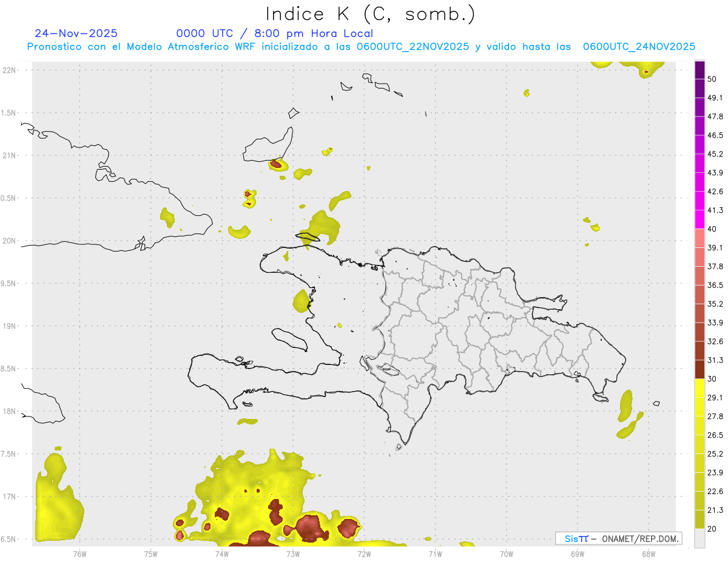The image size is (728, 562).
Task: Click the "9.5N" latitude label
Action: pos(9,284)
